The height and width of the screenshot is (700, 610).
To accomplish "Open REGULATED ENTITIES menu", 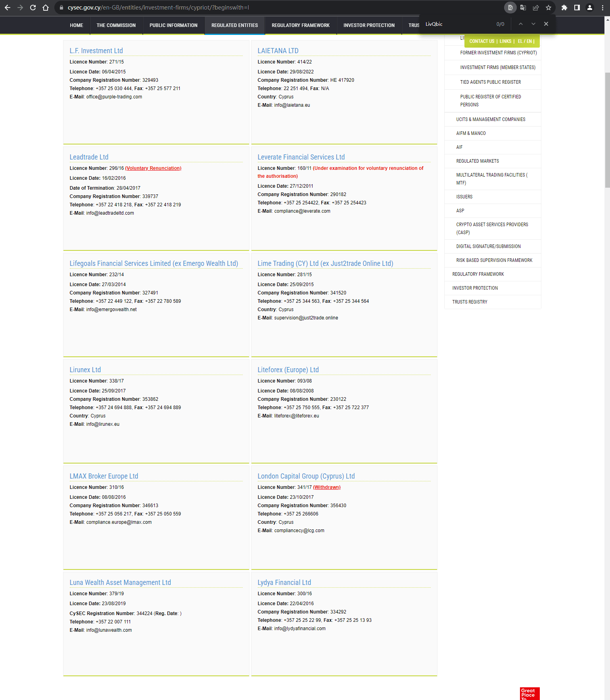I will point(234,25).
